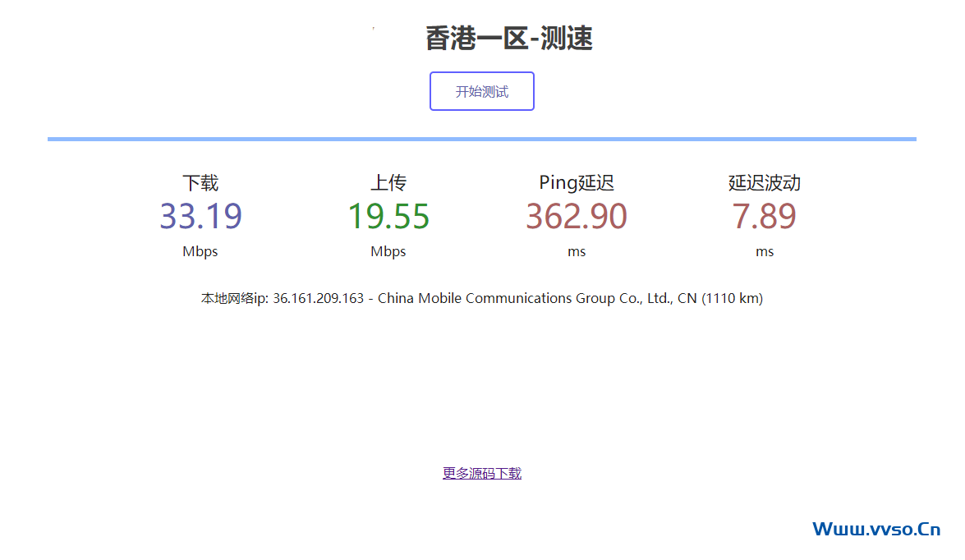Click the (1110 km) distance text
The image size is (965, 560).
tap(732, 298)
